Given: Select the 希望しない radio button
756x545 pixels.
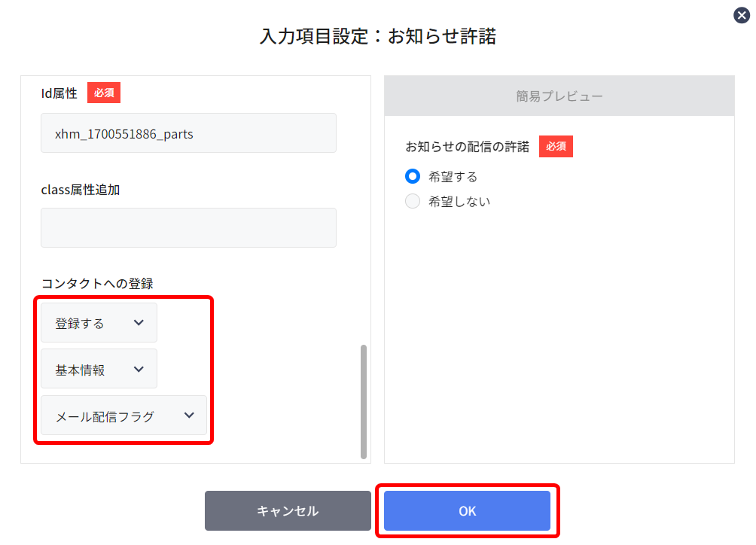Looking at the screenshot, I should 413,202.
